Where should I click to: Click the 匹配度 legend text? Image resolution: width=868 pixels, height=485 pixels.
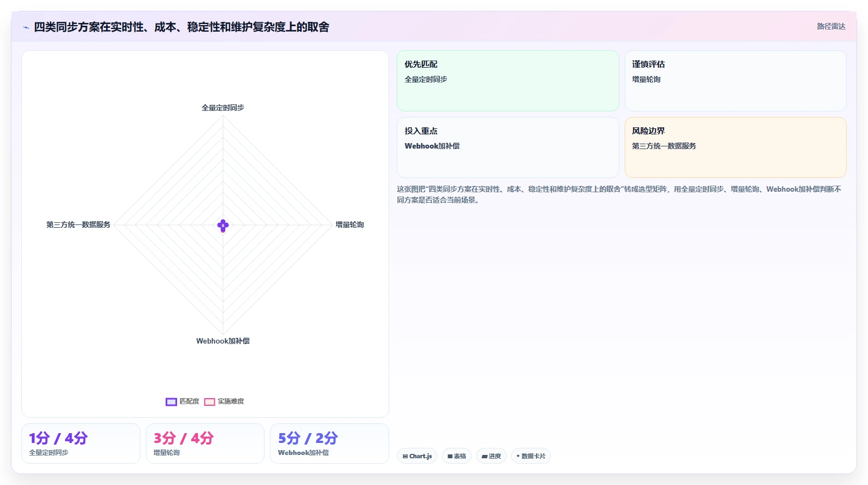pos(190,401)
